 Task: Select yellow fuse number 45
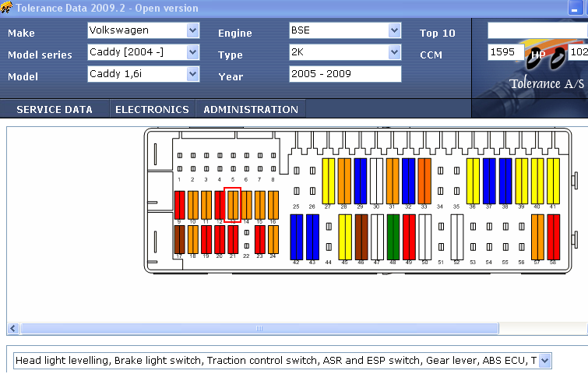[x=345, y=237]
